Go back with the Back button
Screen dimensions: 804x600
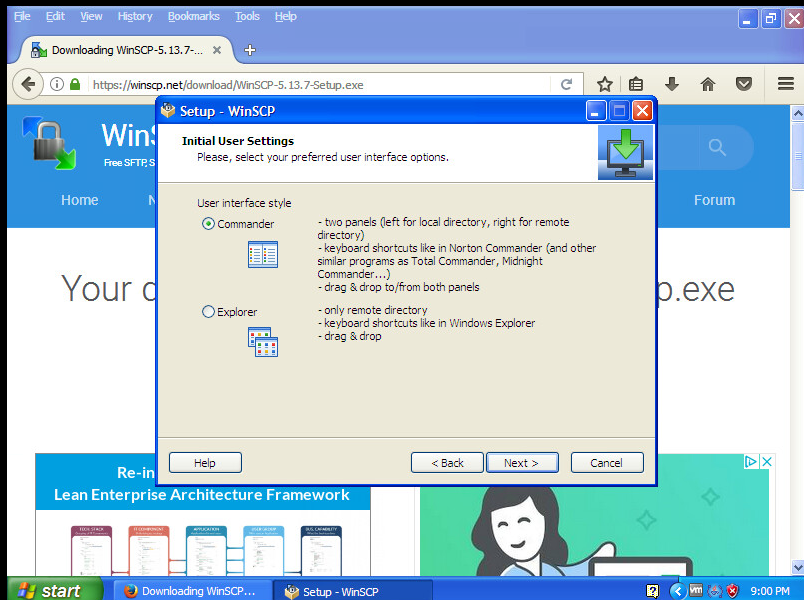tap(447, 463)
